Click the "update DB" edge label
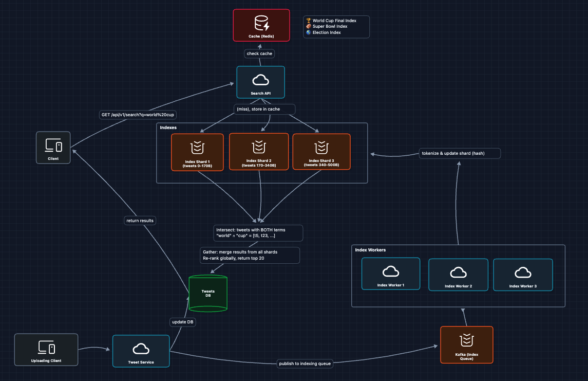This screenshot has height=381, width=588. pos(183,322)
